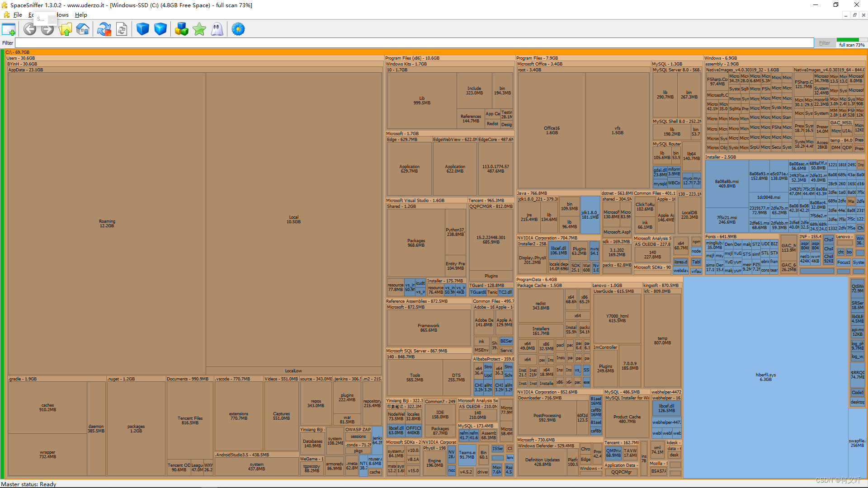The image size is (868, 488).
Task: Stop the running master scan
Action: point(104,29)
